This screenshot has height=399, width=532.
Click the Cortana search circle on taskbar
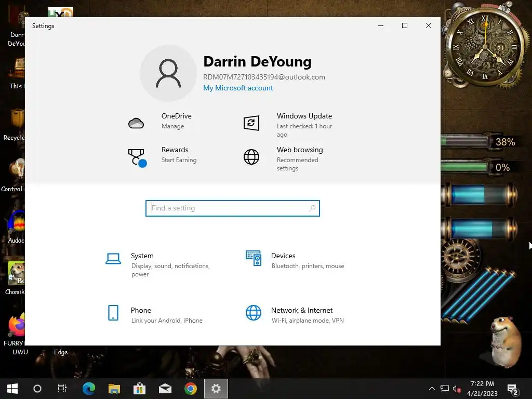point(37,389)
